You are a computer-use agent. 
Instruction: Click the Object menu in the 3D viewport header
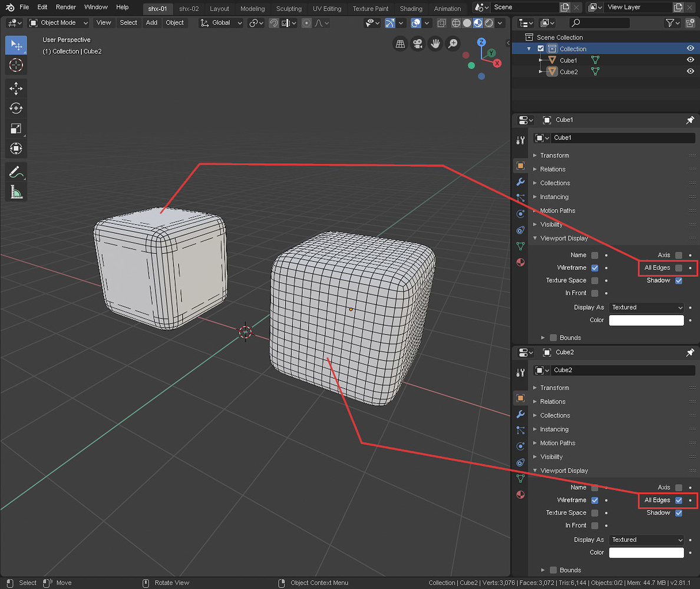click(174, 22)
